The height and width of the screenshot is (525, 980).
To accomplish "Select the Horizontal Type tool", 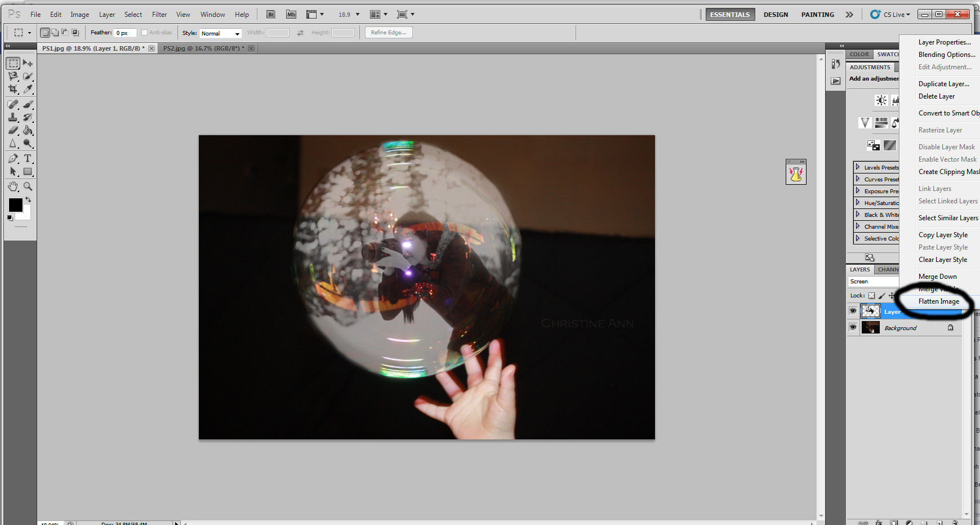I will [28, 159].
